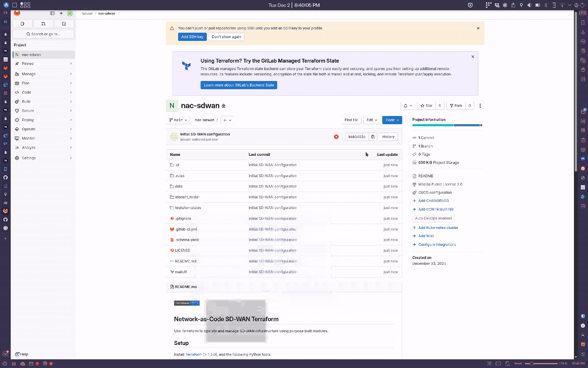Expand the Build sidebar section

tap(43, 101)
